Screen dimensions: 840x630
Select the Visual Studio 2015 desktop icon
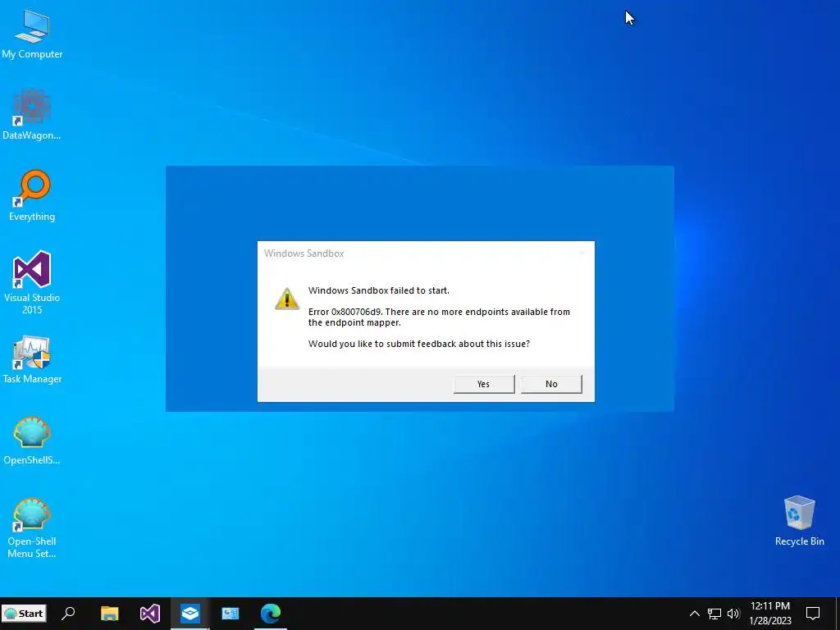click(32, 282)
